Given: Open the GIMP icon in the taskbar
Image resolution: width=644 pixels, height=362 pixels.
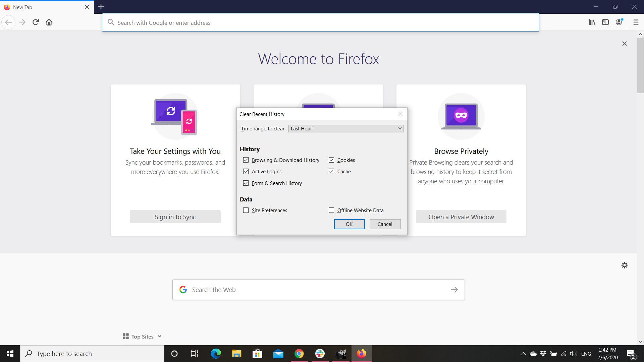Looking at the screenshot, I should pyautogui.click(x=341, y=354).
